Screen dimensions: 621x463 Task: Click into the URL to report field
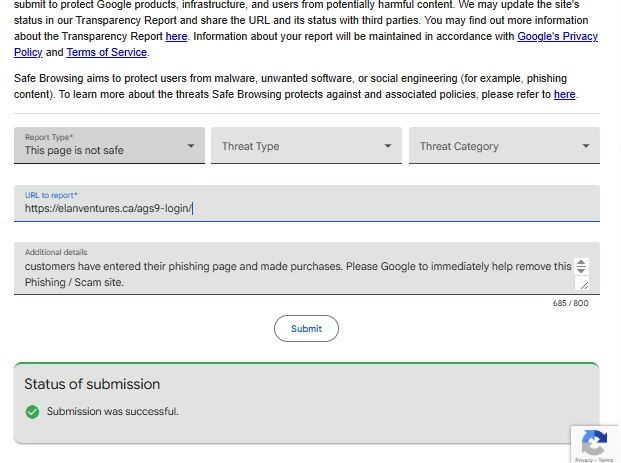coord(306,208)
